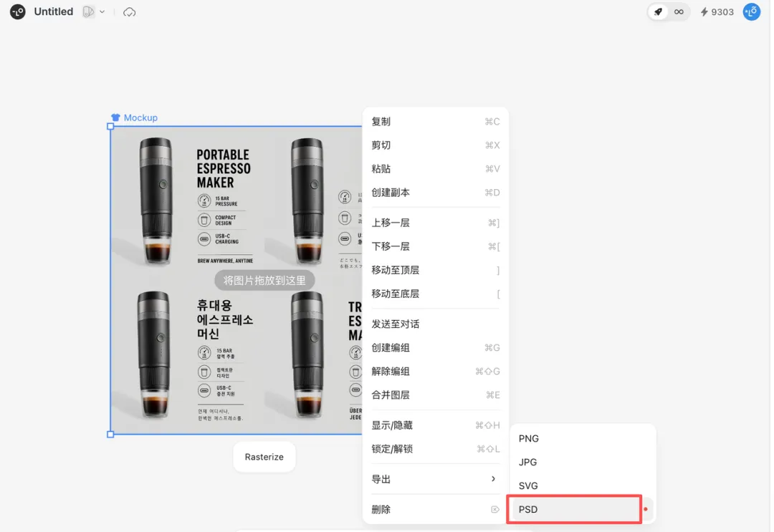The width and height of the screenshot is (774, 532).
Task: Switch to rocket fast mode
Action: (659, 12)
